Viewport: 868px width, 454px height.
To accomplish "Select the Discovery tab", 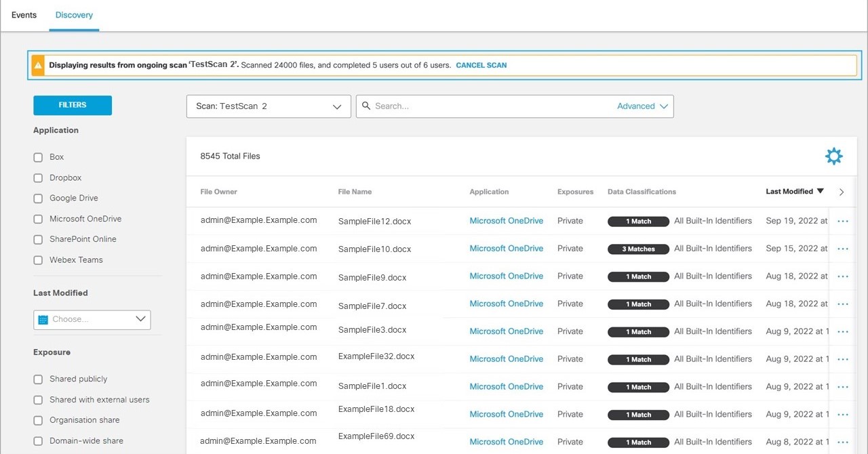I will click(74, 15).
